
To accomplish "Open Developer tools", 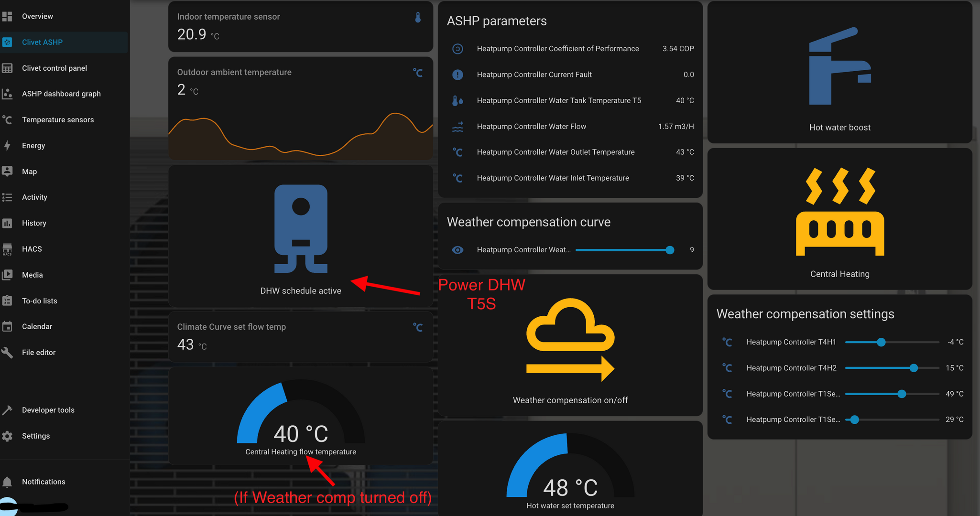I will [x=48, y=410].
